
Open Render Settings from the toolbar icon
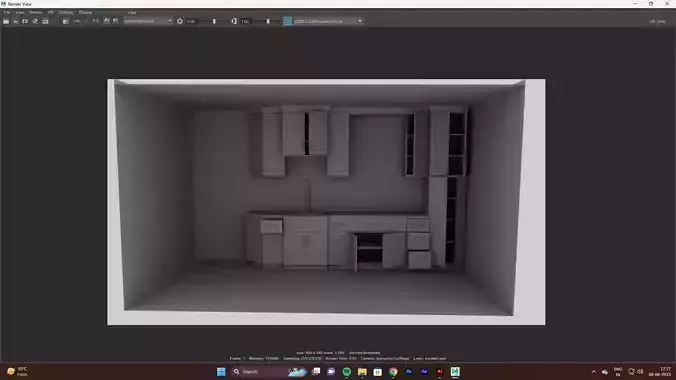[45, 21]
